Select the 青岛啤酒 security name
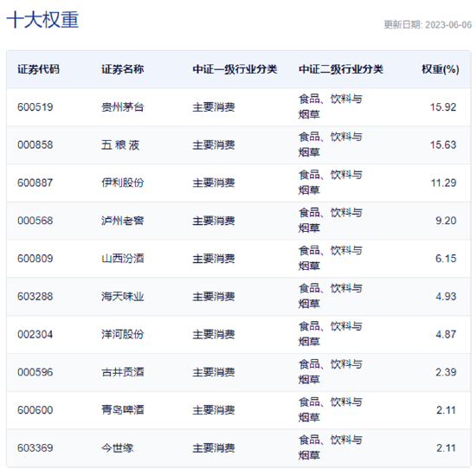The width and height of the screenshot is (476, 469). (123, 410)
